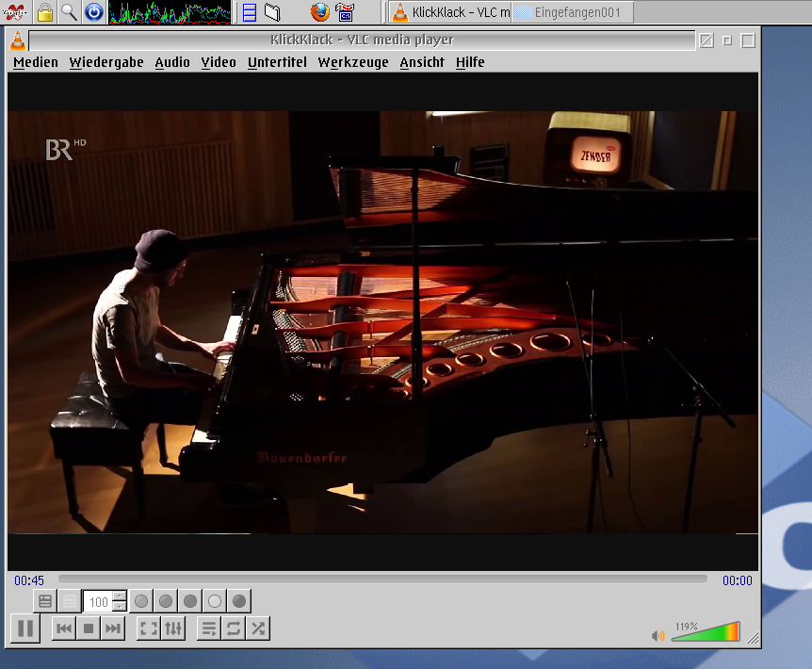This screenshot has width=812, height=669.
Task: Decrease the speed value 100 with down arrow
Action: (x=120, y=607)
